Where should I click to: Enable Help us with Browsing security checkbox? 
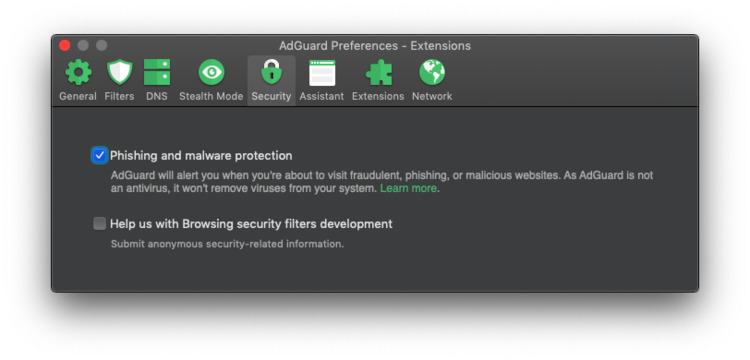pyautogui.click(x=99, y=224)
